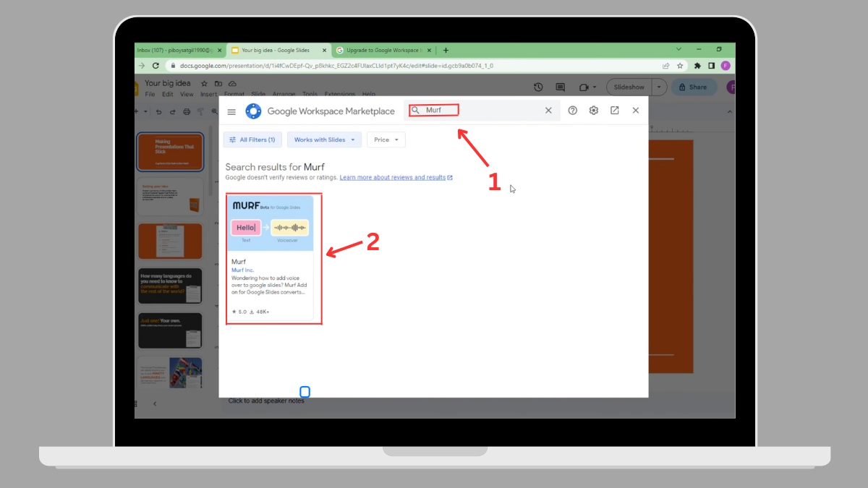Open the Marketplace hamburger menu

(231, 111)
